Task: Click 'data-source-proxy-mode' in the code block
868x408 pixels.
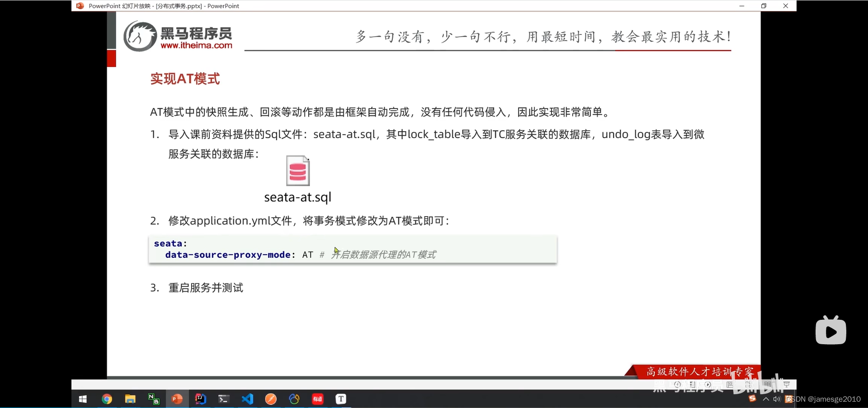Action: 228,255
